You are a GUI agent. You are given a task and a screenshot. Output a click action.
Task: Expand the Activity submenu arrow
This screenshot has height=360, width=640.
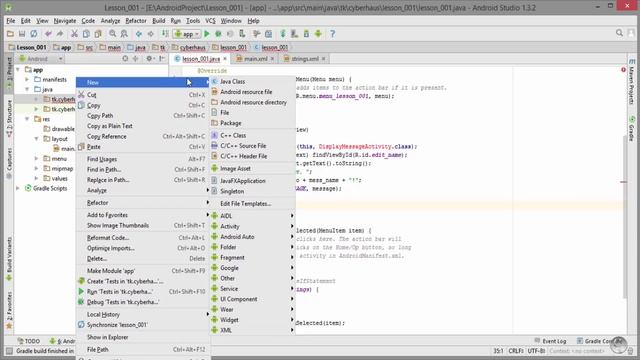click(292, 226)
